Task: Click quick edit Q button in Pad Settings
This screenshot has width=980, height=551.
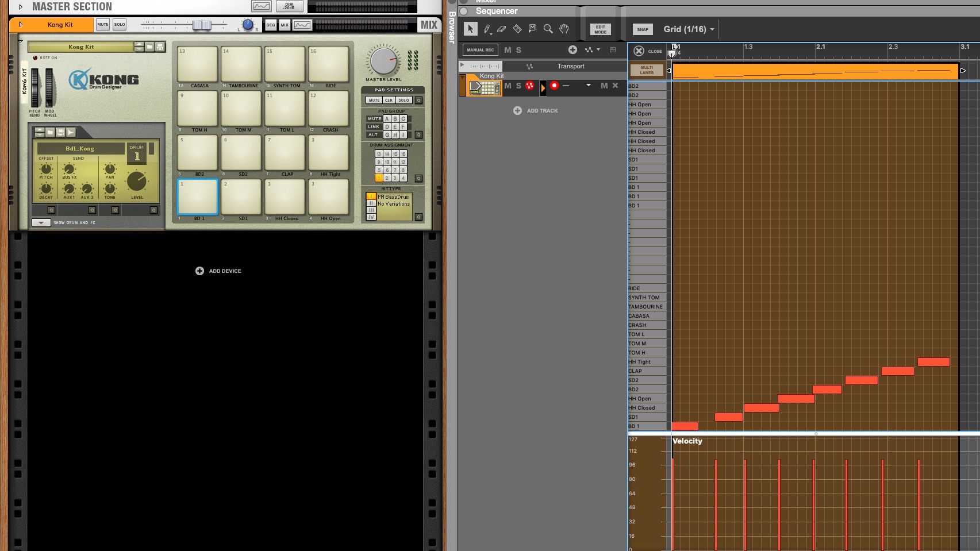Action: tap(418, 100)
